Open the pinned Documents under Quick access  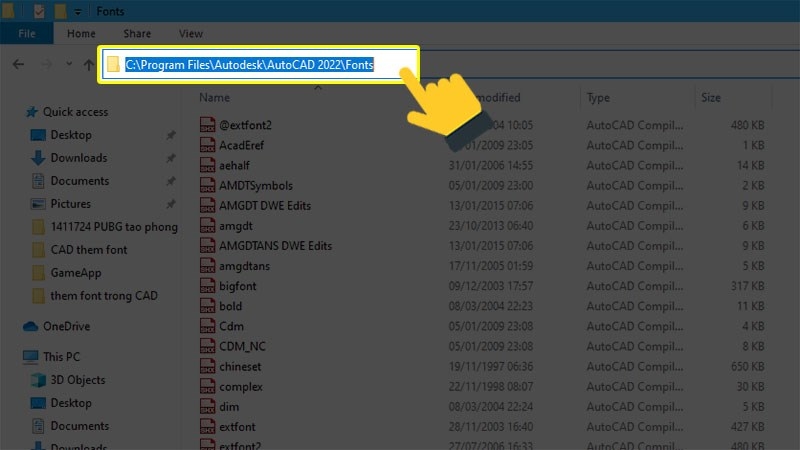pos(80,181)
